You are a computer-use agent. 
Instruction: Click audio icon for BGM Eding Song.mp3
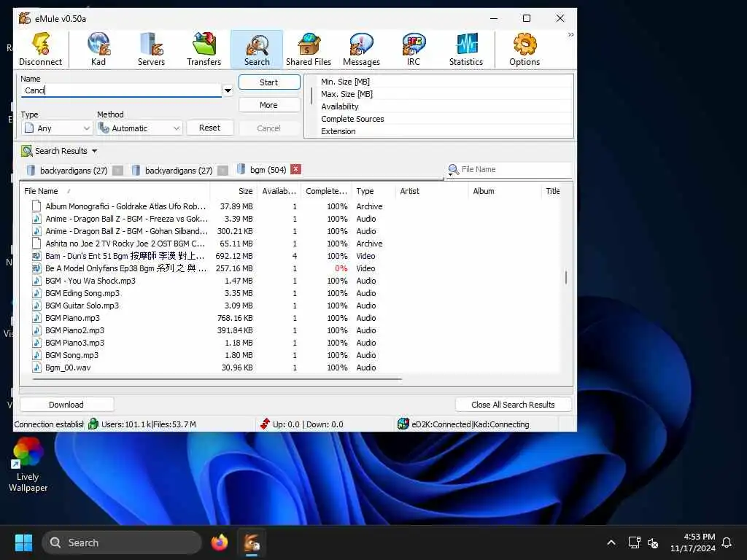tap(36, 293)
